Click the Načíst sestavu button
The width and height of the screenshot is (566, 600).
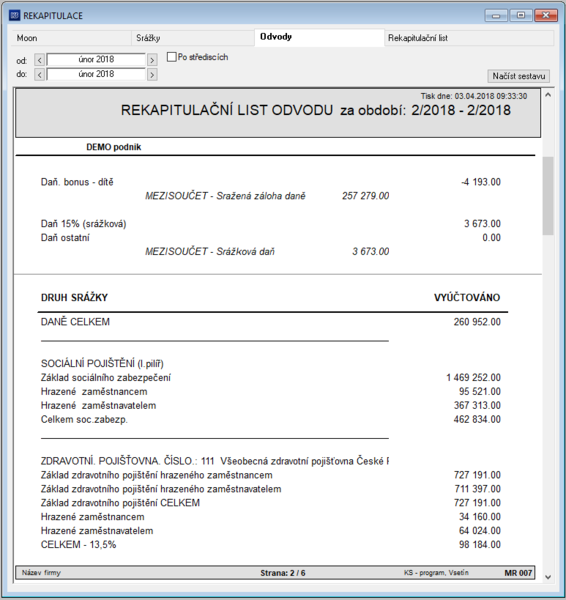click(x=519, y=76)
